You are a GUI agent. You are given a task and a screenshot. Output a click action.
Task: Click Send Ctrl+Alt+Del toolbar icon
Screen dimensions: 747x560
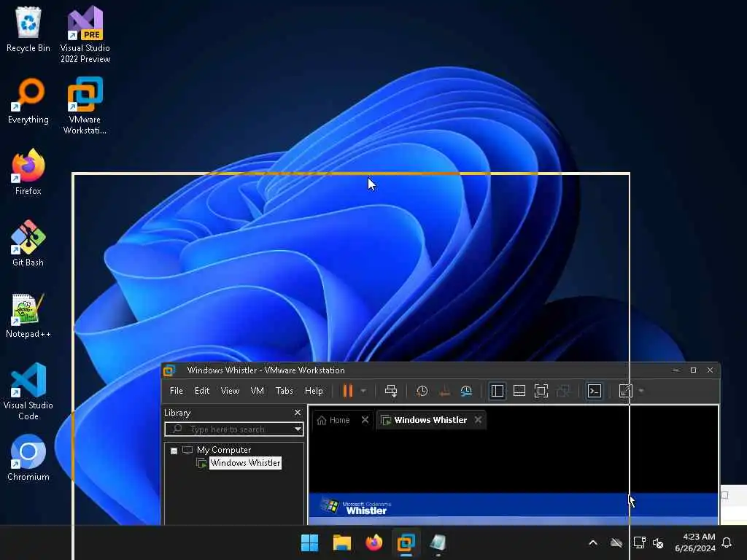391,391
